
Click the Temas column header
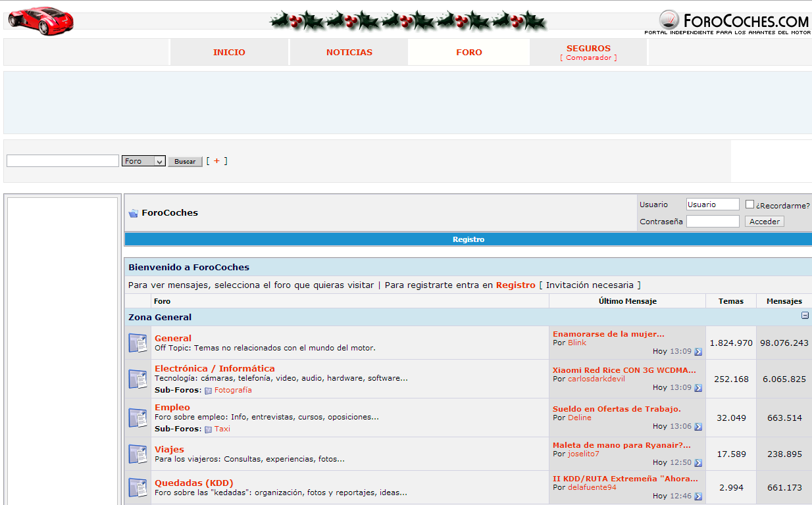coord(731,301)
